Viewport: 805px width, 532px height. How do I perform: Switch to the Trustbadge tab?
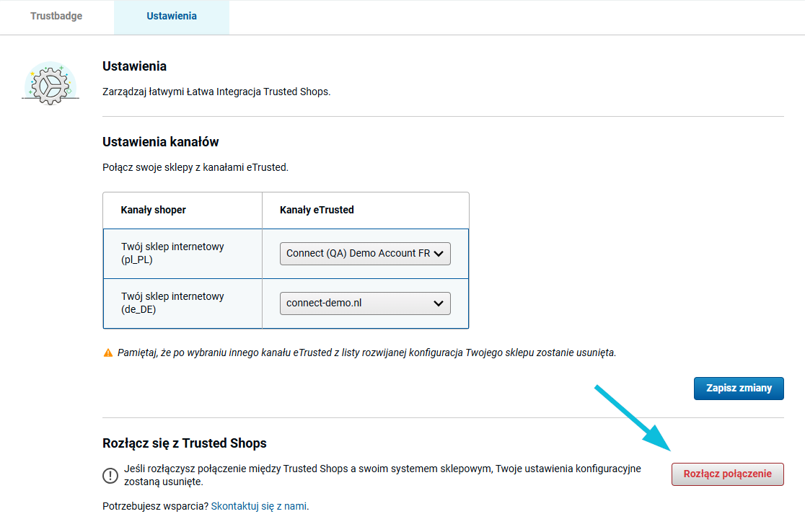pyautogui.click(x=56, y=16)
